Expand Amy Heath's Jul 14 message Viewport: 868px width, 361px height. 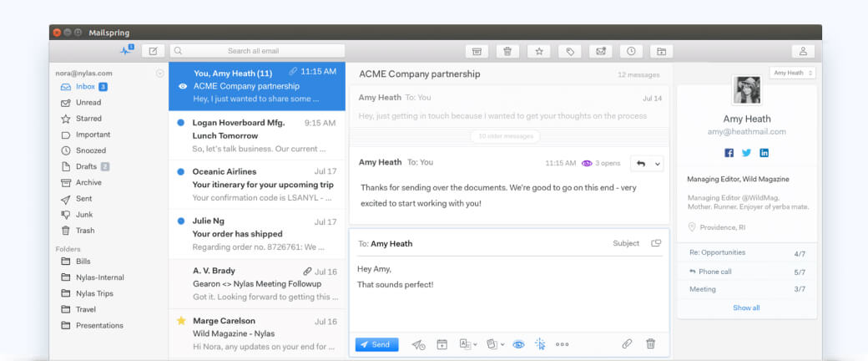(509, 106)
